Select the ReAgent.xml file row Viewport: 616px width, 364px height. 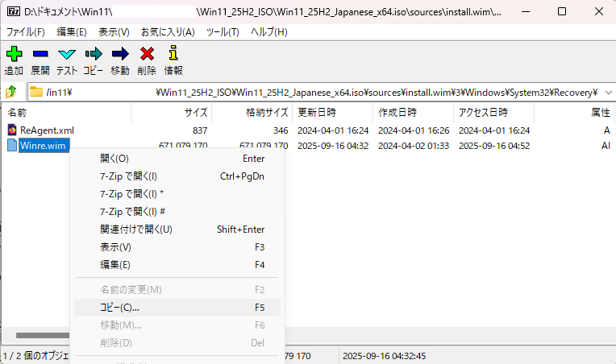click(47, 130)
